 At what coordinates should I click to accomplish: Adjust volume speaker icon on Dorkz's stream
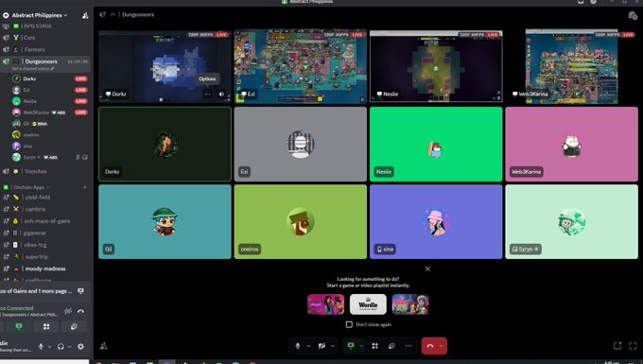(x=222, y=95)
